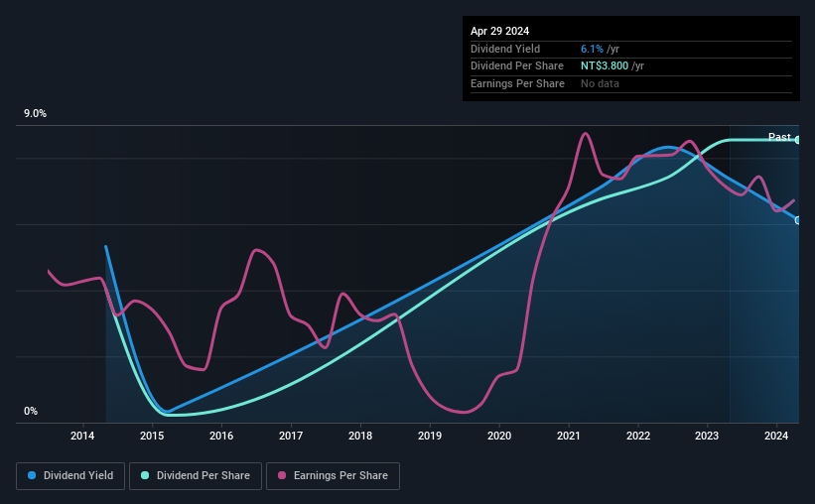Click the No data earnings value
This screenshot has width=815, height=504.
coord(600,83)
